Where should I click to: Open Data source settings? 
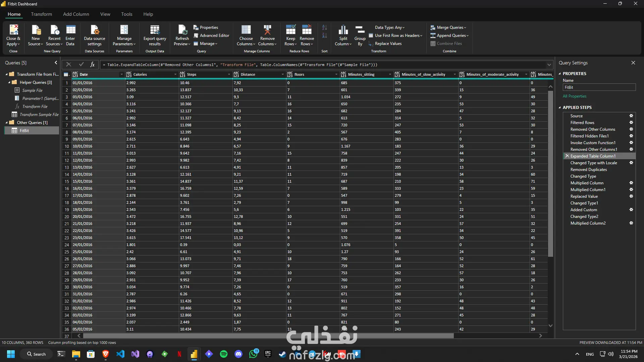(95, 30)
